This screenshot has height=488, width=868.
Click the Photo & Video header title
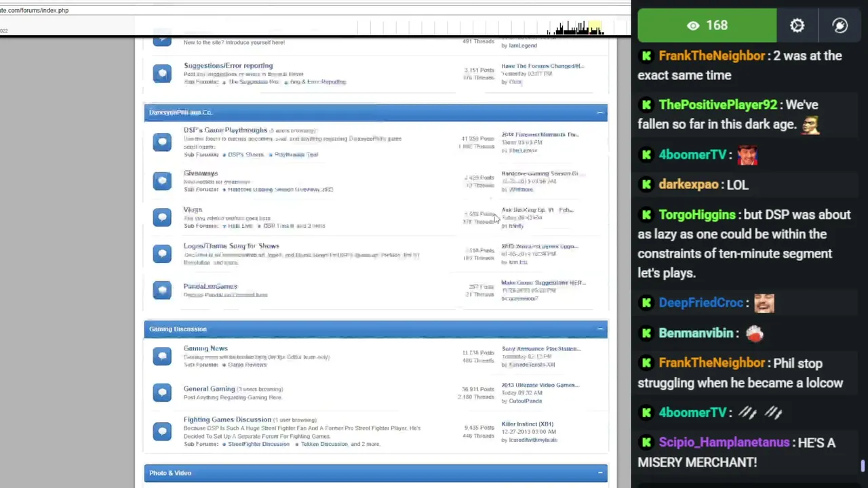coord(170,473)
